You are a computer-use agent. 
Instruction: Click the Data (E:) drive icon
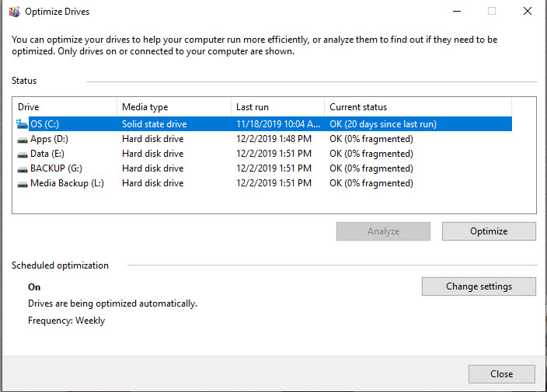[22, 154]
